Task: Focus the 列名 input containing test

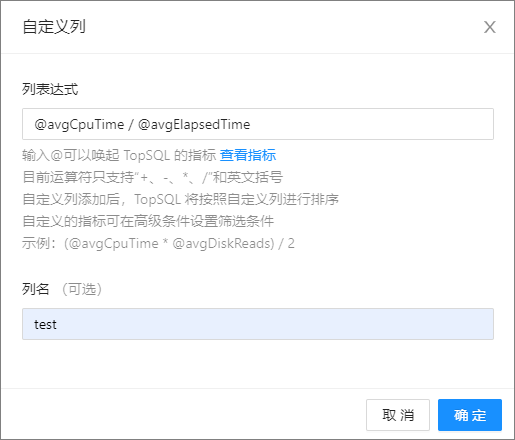Action: point(258,324)
